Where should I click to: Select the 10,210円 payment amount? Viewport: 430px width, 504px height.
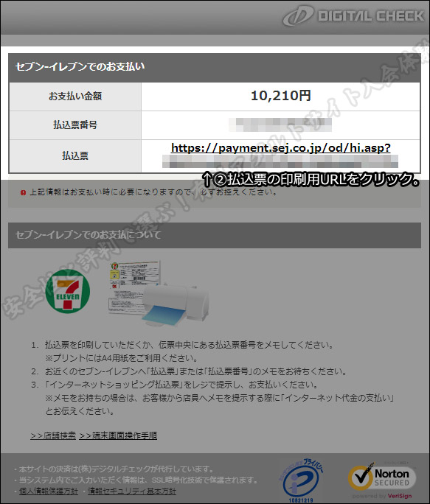(x=281, y=96)
